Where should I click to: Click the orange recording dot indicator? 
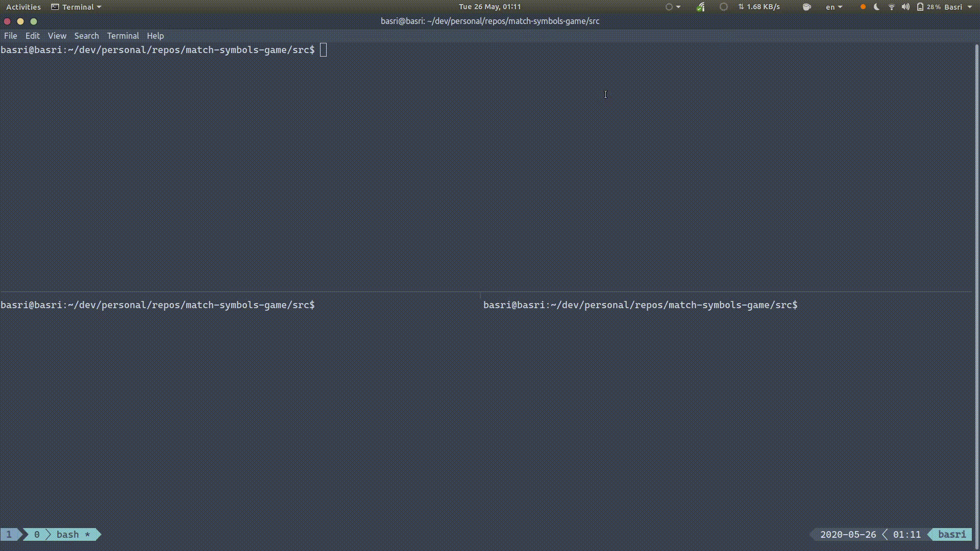863,7
